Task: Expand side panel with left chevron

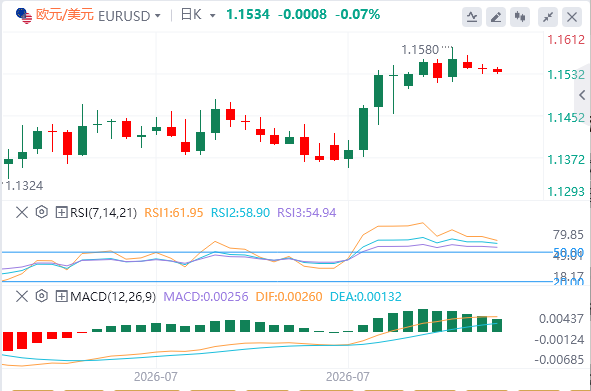Action: tap(582, 95)
